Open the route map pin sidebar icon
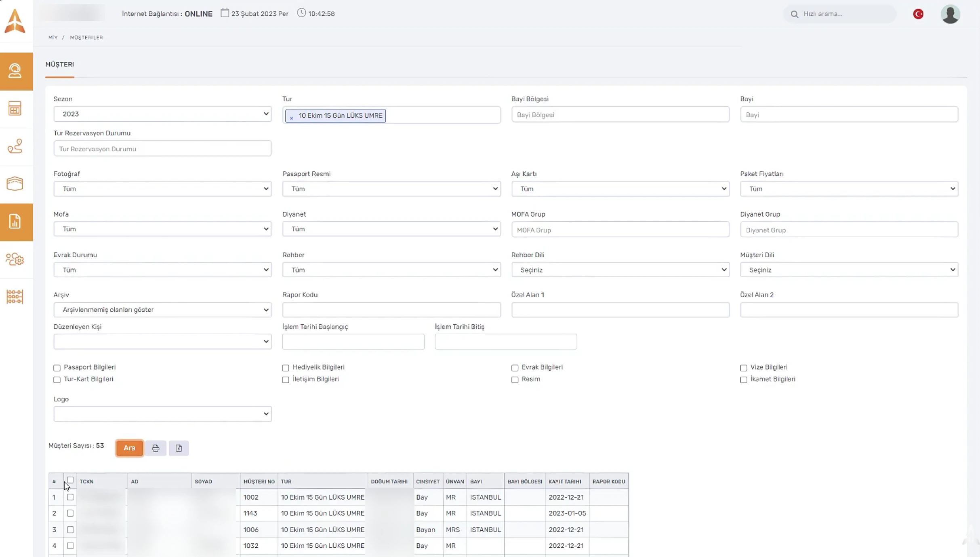The height and width of the screenshot is (557, 980). coord(15,146)
